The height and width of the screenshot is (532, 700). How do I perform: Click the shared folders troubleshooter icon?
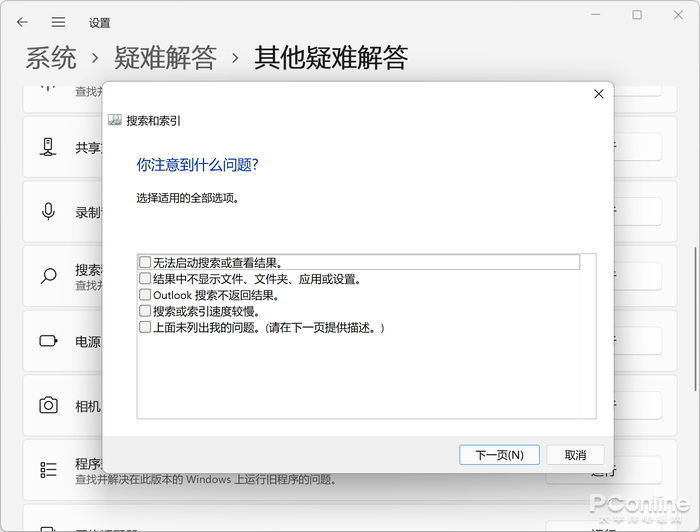(x=48, y=147)
